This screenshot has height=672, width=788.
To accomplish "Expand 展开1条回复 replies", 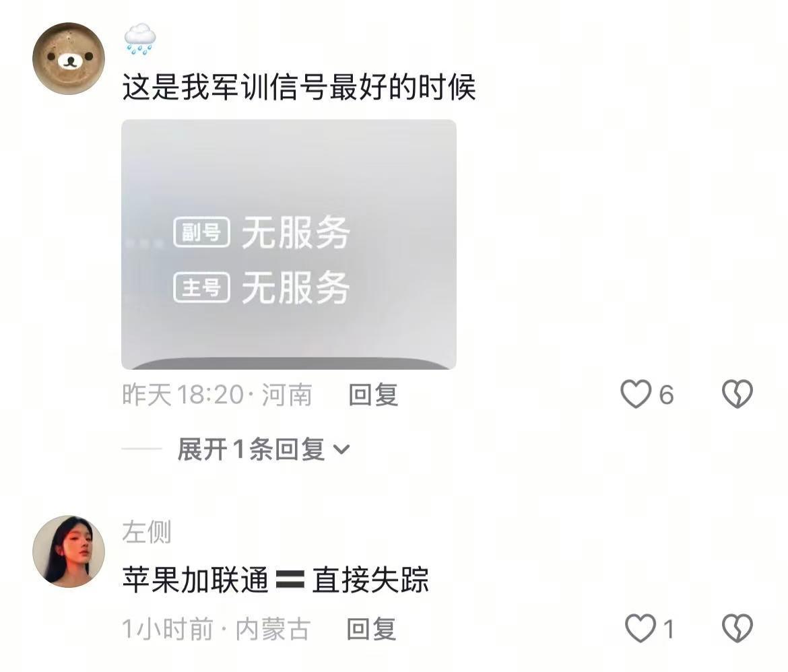I will click(x=263, y=449).
